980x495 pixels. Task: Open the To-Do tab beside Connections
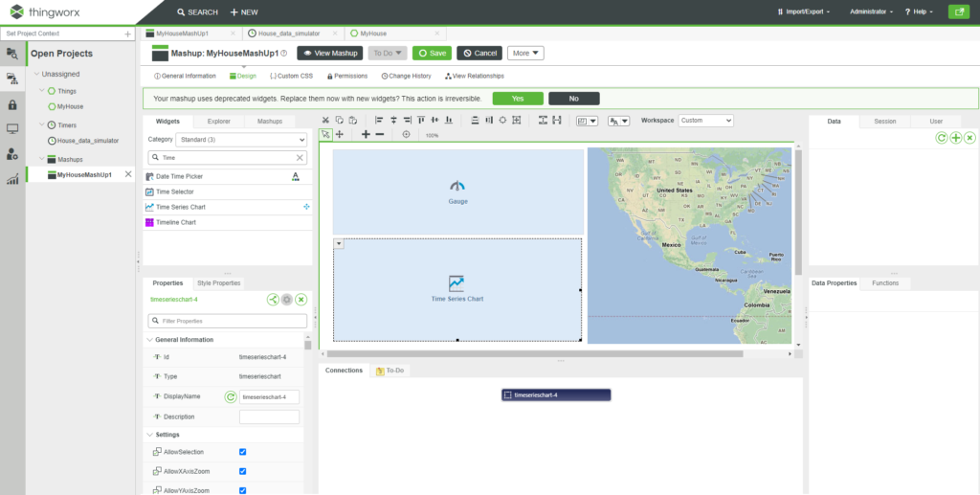tap(390, 371)
